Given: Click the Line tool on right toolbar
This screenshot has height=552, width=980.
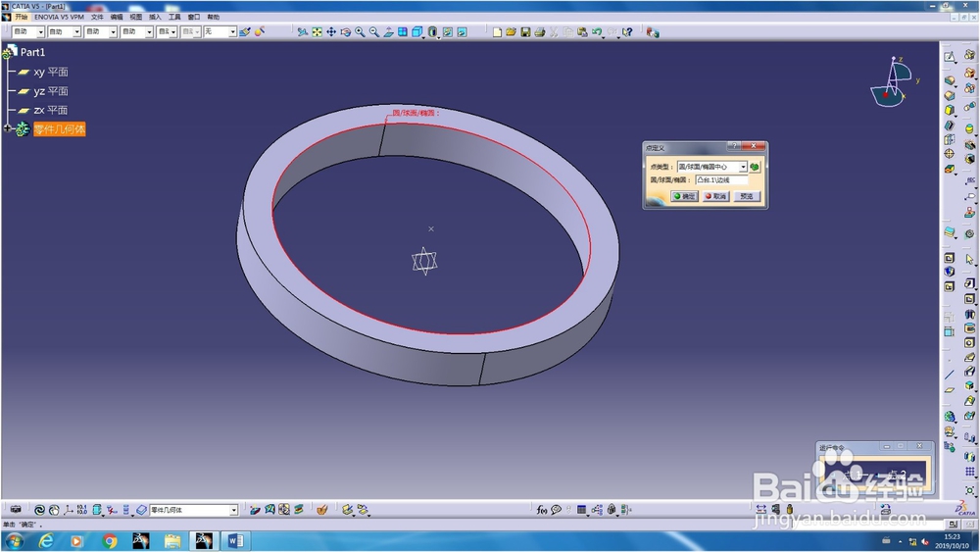Looking at the screenshot, I should (x=950, y=375).
